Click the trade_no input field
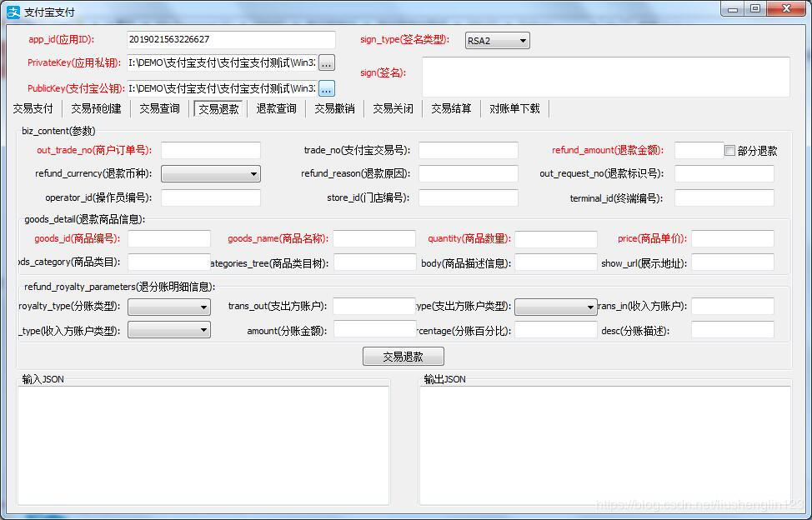Image resolution: width=812 pixels, height=520 pixels. pyautogui.click(x=469, y=151)
